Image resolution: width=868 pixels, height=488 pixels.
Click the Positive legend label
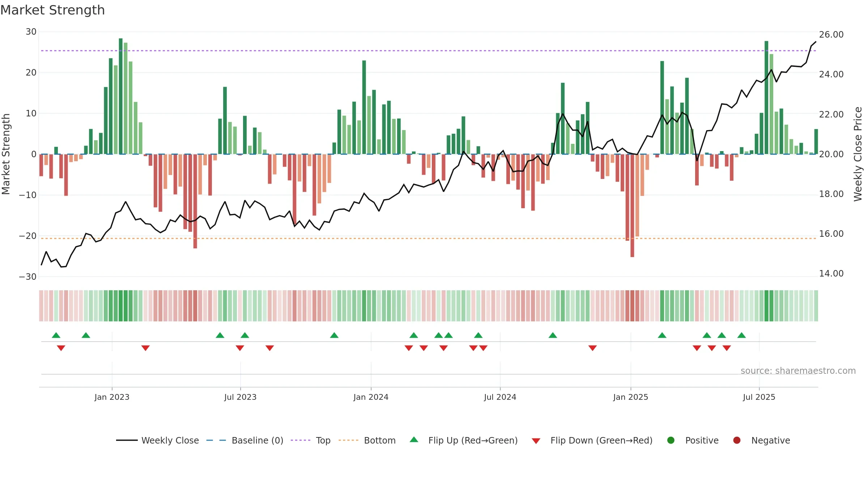[x=702, y=440]
